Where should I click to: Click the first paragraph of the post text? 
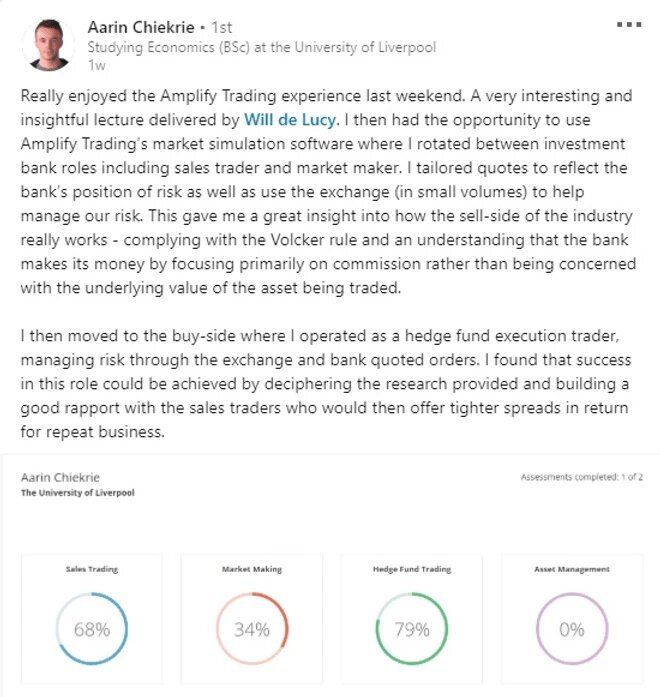click(x=328, y=192)
